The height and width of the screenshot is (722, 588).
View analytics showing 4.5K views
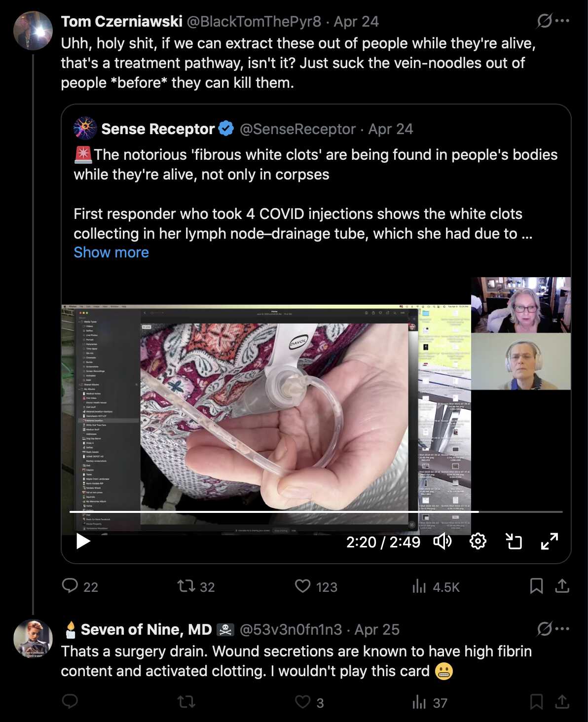click(419, 586)
